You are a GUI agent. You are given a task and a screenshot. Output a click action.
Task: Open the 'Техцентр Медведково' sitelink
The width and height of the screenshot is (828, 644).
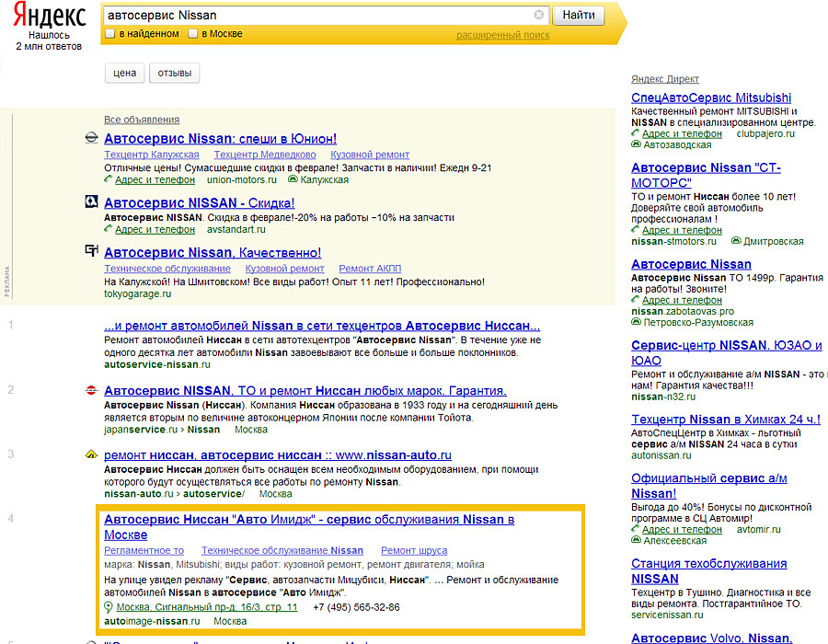pyautogui.click(x=265, y=155)
